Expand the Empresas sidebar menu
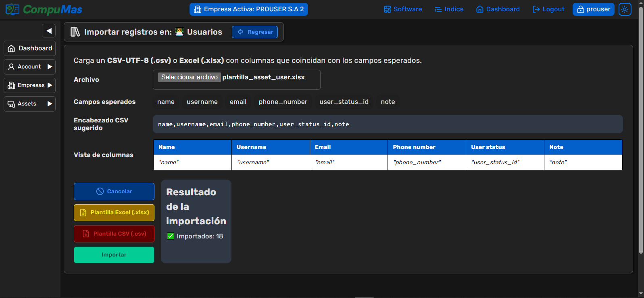 click(x=29, y=85)
